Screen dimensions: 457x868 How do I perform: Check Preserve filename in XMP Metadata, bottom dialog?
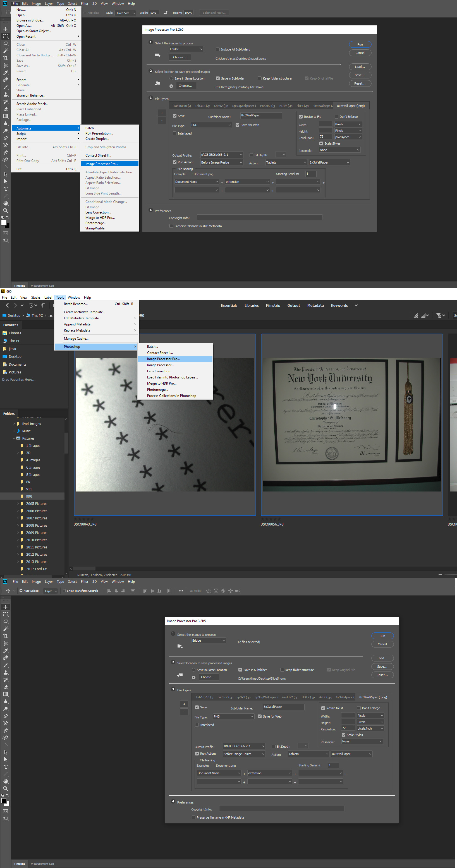193,817
